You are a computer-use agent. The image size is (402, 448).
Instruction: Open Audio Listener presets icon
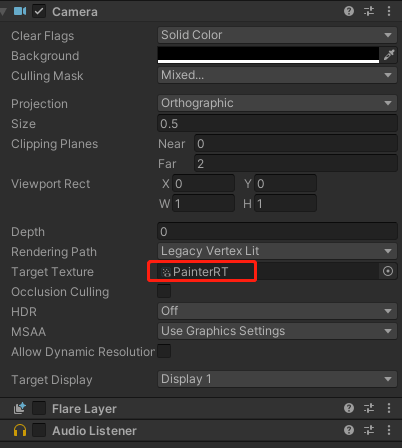369,430
